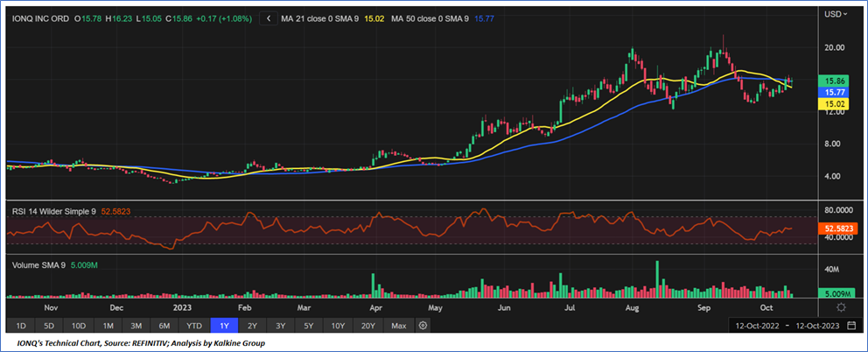Select the RSI 14 Wilder indicator label
Screen dimensions: 868x352
55,210
